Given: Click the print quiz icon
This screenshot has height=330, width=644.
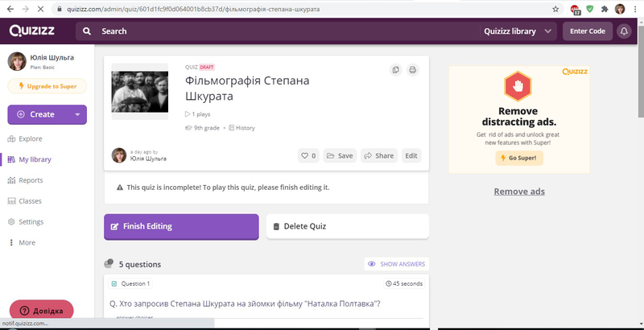Looking at the screenshot, I should tap(412, 70).
